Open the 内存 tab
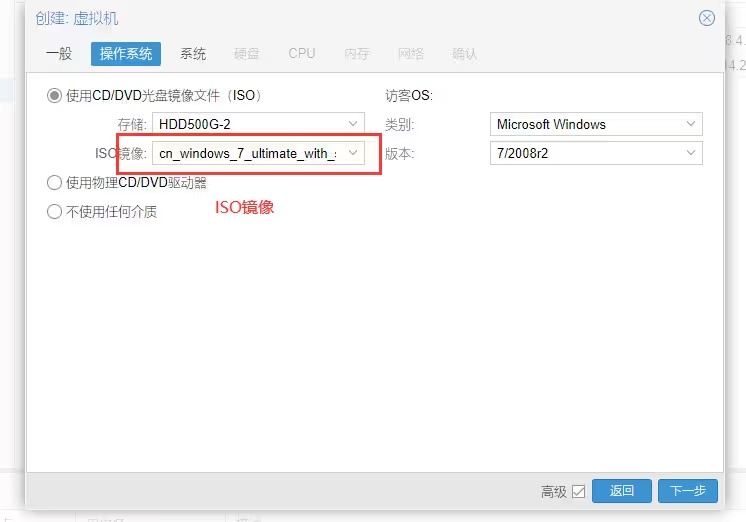The image size is (746, 522). (x=357, y=54)
